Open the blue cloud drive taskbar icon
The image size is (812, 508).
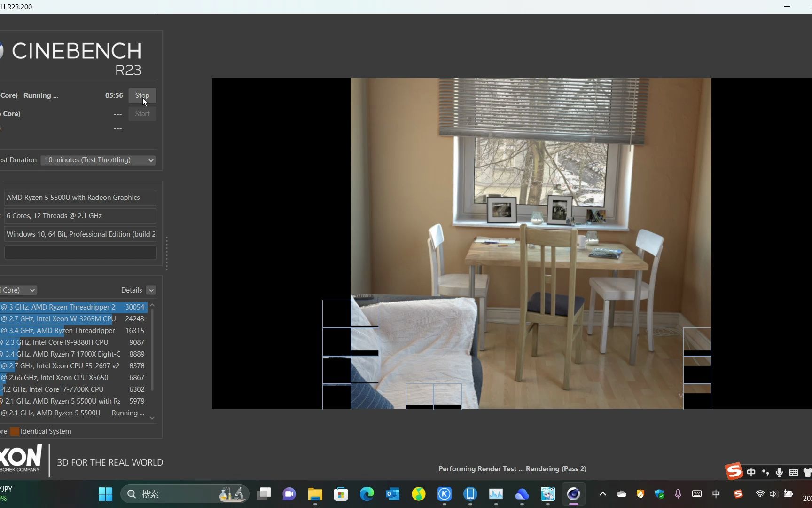pyautogui.click(x=522, y=494)
